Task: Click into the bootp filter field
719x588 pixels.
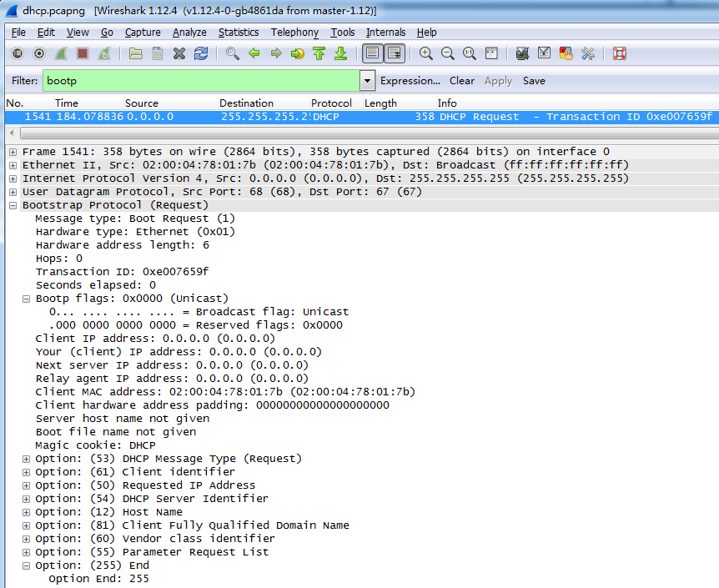Action: point(202,81)
